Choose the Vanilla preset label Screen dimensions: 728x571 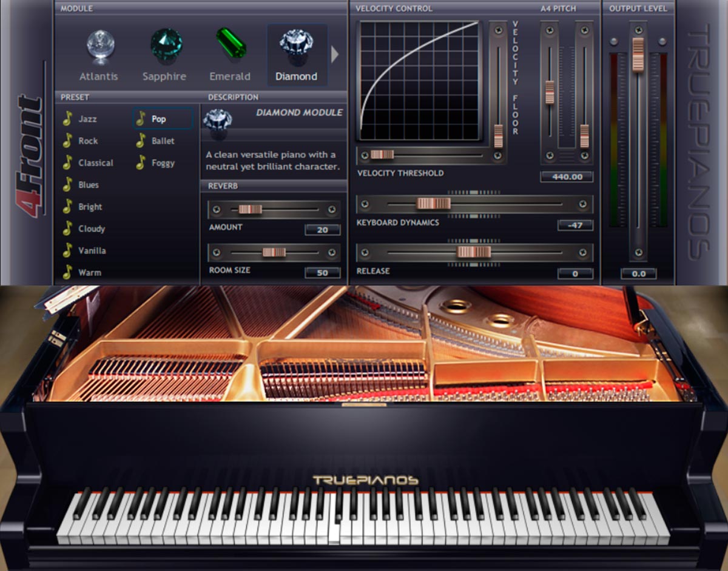pos(92,250)
